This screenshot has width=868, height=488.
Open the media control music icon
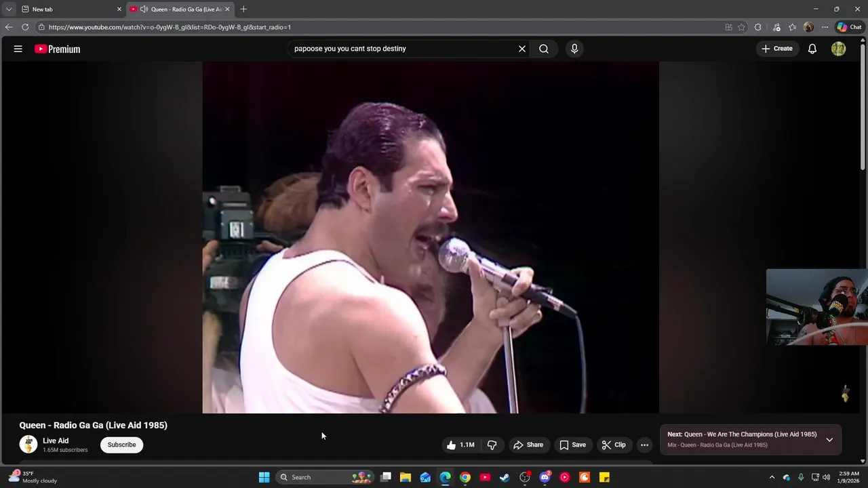(x=776, y=27)
